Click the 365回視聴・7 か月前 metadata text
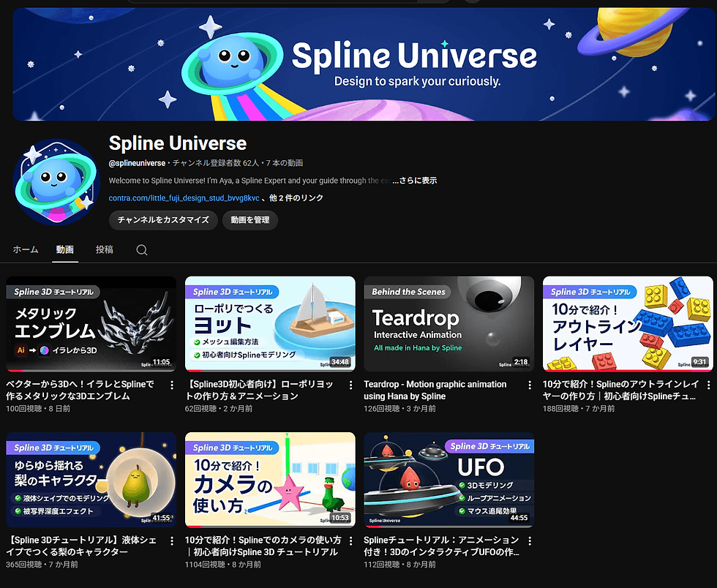Screen dimensions: 717x588 pos(42,564)
